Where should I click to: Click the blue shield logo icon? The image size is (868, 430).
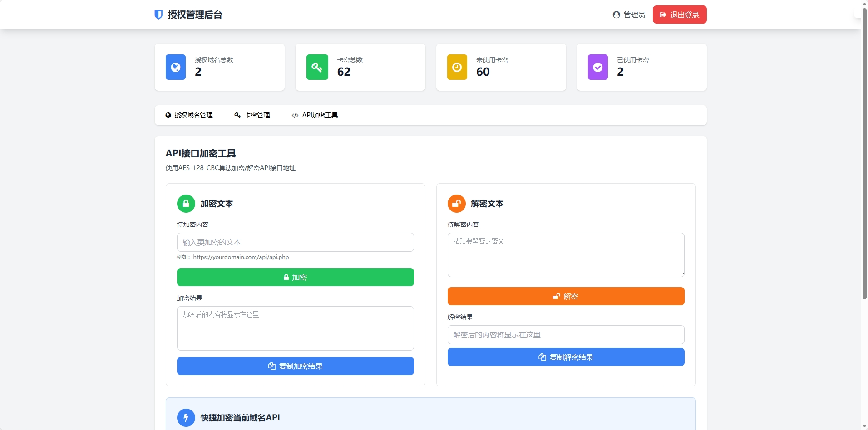tap(158, 15)
